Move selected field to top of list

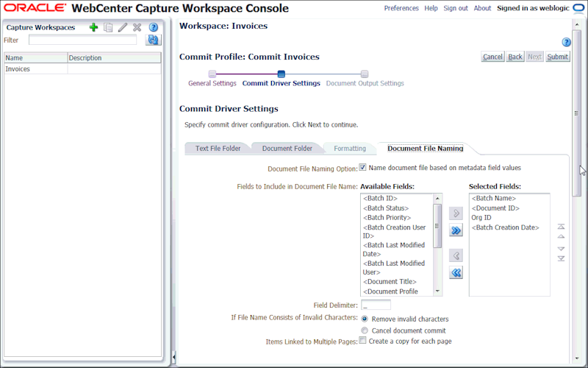click(561, 227)
